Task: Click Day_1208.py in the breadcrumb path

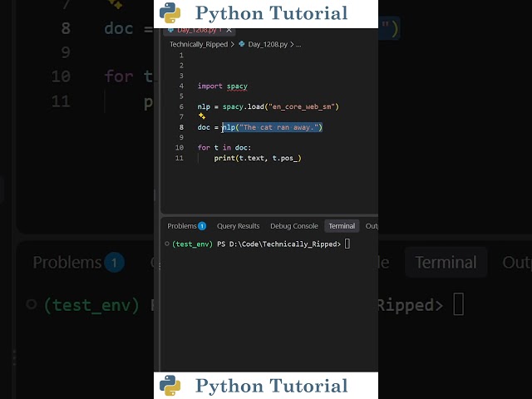Action: pyautogui.click(x=268, y=44)
